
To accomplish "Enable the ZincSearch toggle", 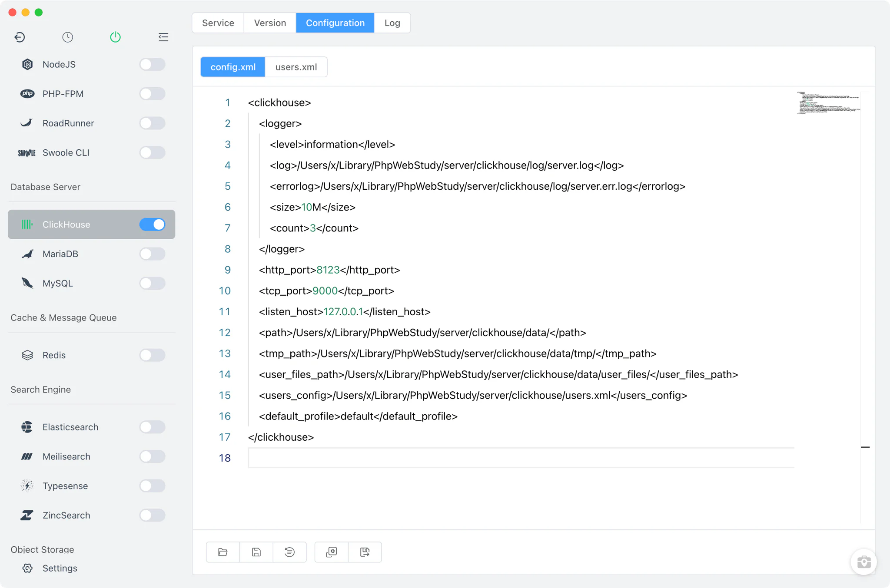I will coord(152,515).
